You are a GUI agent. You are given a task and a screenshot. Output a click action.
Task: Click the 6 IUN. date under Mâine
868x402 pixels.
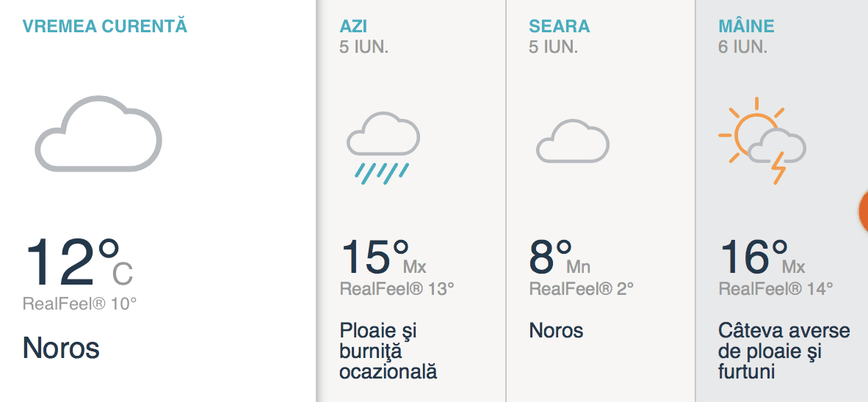click(x=743, y=46)
